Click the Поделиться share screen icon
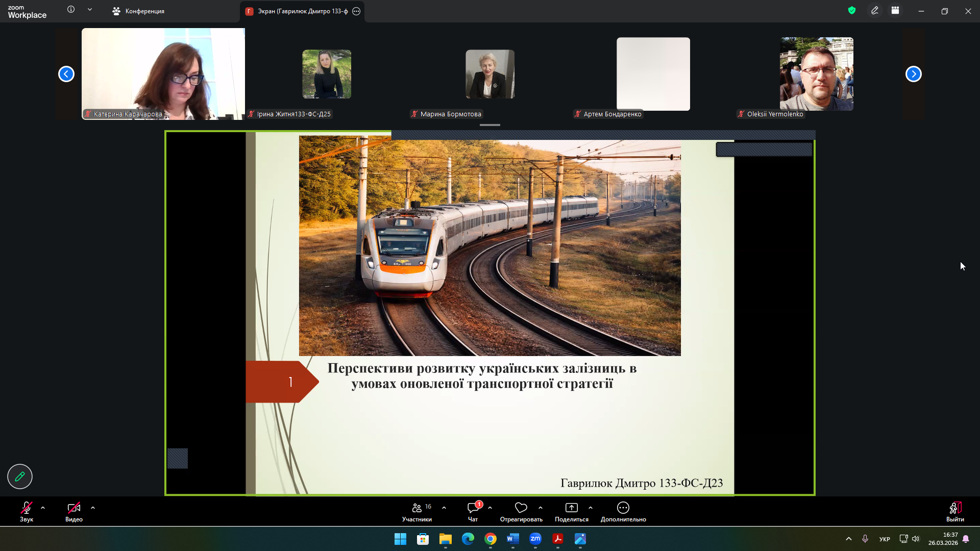 click(x=571, y=508)
